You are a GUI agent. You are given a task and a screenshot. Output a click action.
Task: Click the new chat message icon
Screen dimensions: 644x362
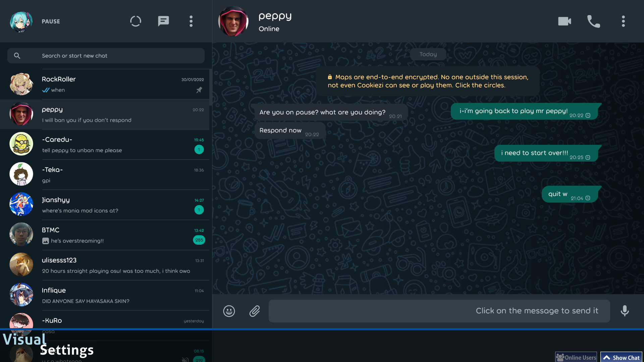pos(163,21)
